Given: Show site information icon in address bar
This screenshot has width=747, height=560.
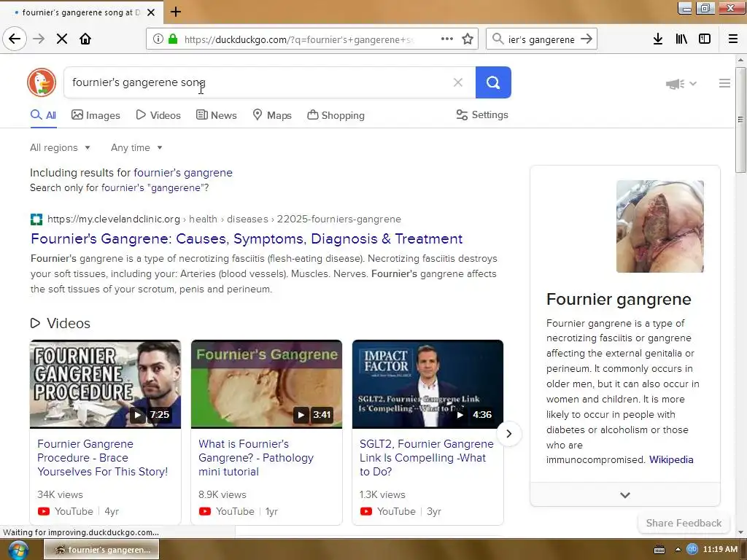Looking at the screenshot, I should [158, 39].
